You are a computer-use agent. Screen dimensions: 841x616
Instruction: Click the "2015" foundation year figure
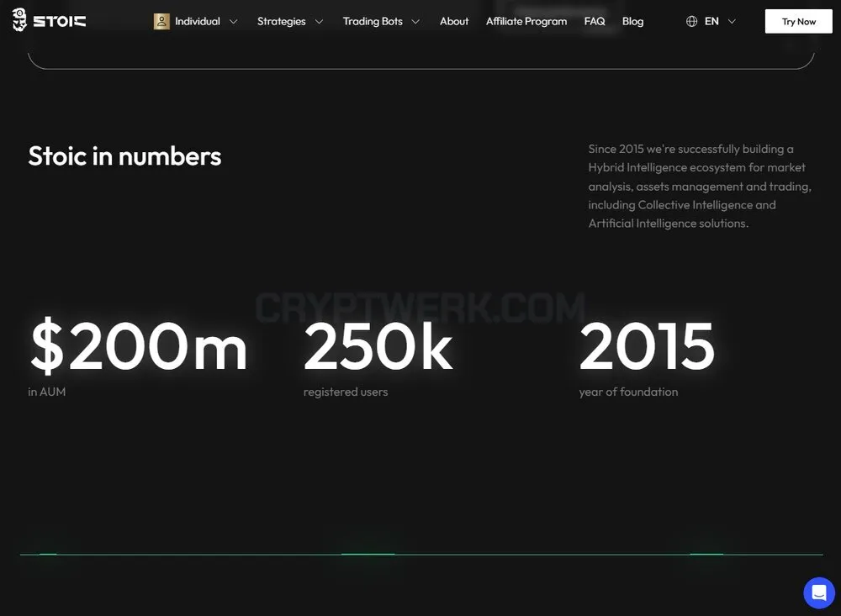[647, 346]
